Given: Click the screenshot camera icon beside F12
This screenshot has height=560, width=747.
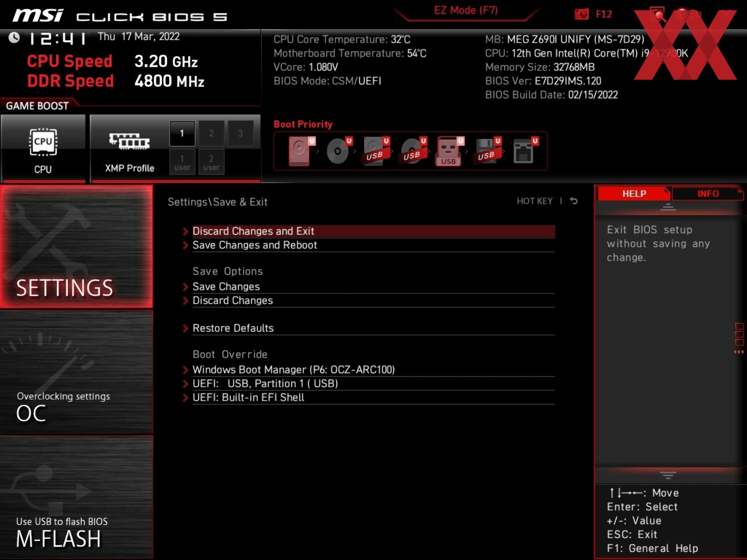Looking at the screenshot, I should 582,14.
